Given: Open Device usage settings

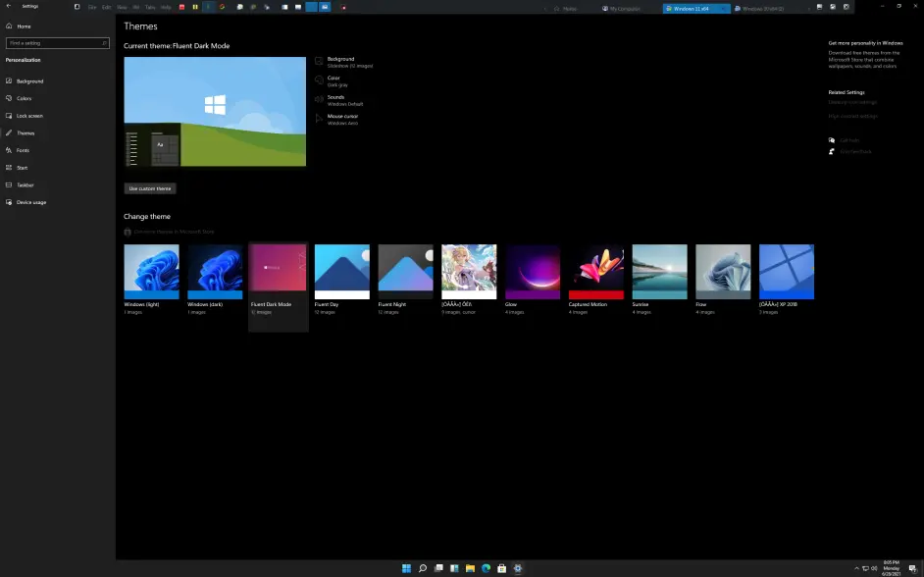Looking at the screenshot, I should point(26,202).
